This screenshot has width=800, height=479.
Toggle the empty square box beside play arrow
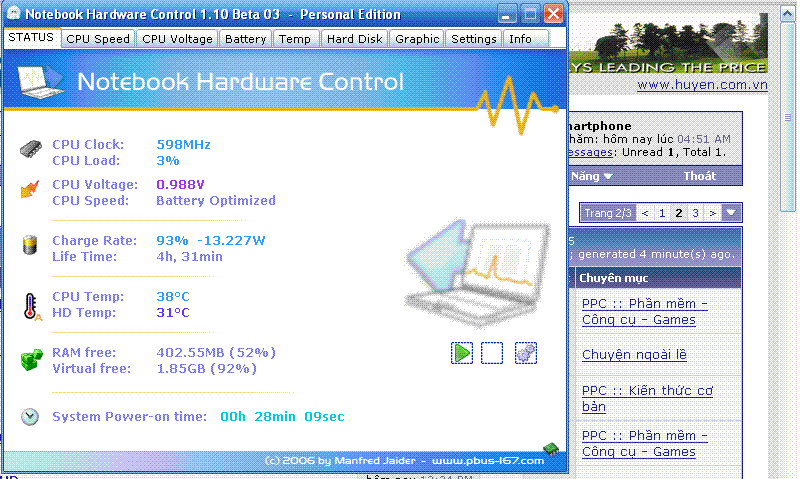point(492,353)
